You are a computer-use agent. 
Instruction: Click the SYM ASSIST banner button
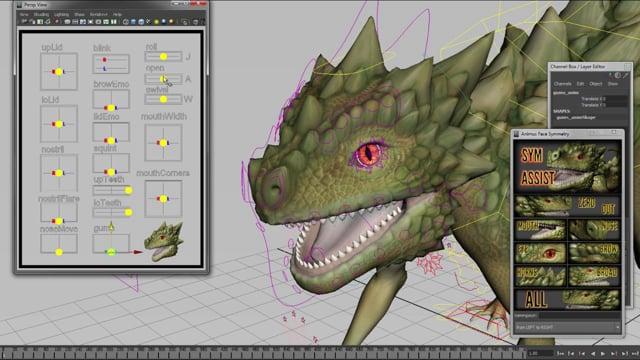point(568,167)
